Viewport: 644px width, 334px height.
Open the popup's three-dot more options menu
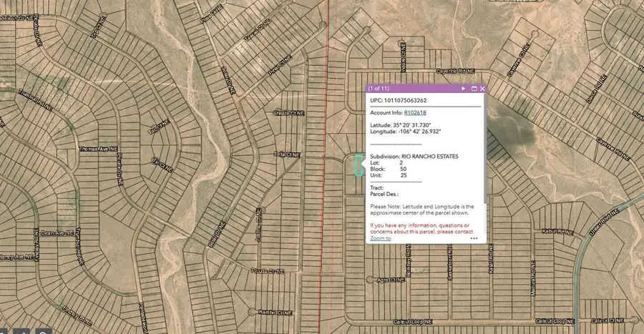pos(474,238)
